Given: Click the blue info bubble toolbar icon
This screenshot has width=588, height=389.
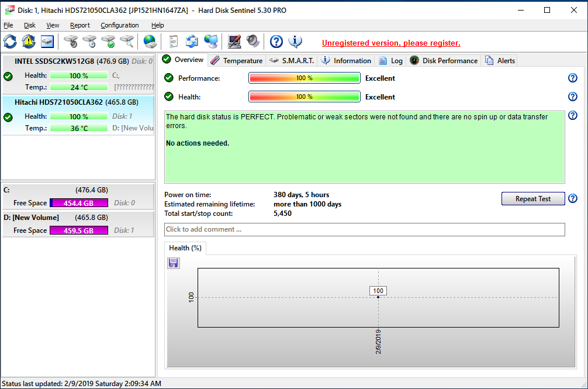Looking at the screenshot, I should click(x=295, y=42).
